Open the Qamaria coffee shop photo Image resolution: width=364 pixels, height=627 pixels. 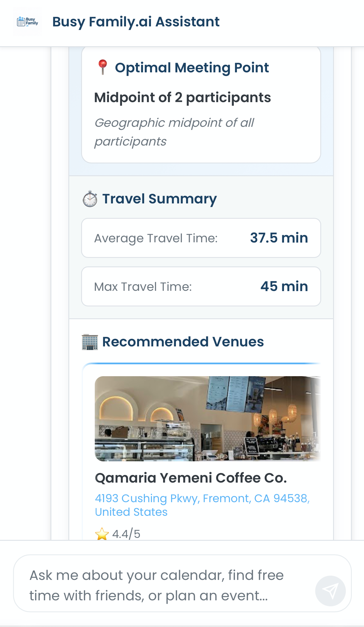click(x=207, y=418)
